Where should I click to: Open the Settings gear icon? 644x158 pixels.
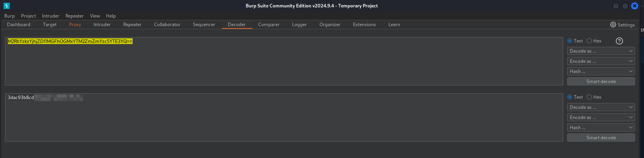[x=613, y=25]
